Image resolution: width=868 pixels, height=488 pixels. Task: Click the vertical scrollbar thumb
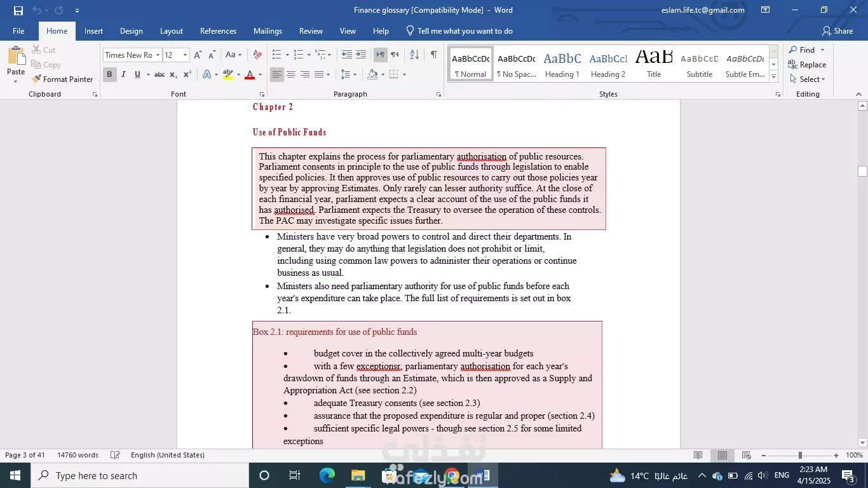(x=862, y=172)
